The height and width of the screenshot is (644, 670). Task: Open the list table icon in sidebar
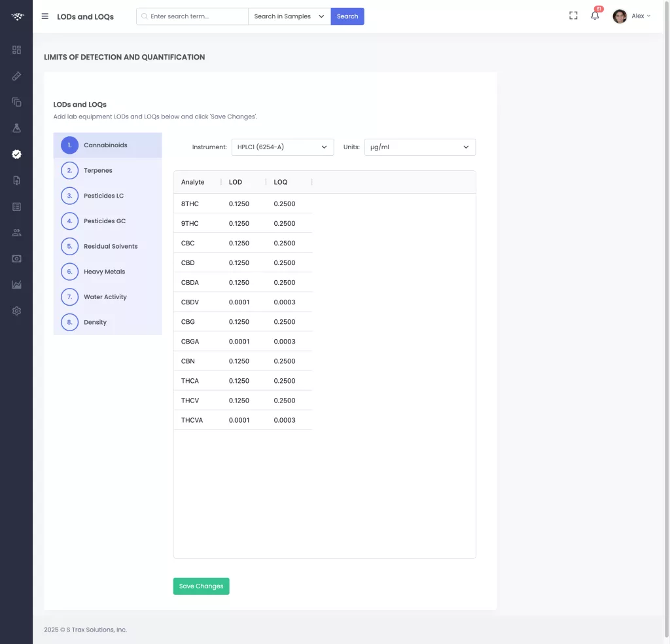(16, 207)
